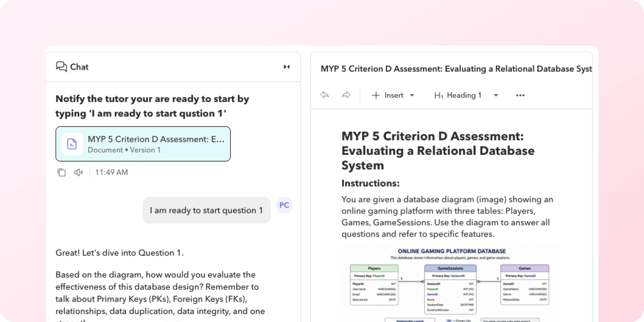This screenshot has width=644, height=322.
Task: Click the 'Instructions:' subheading
Action: 371,183
